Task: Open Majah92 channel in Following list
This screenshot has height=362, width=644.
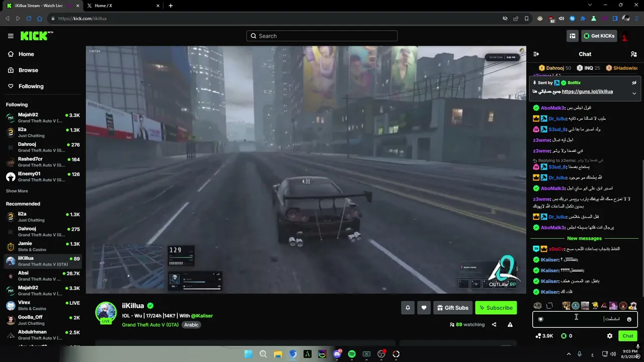Action: [x=43, y=118]
